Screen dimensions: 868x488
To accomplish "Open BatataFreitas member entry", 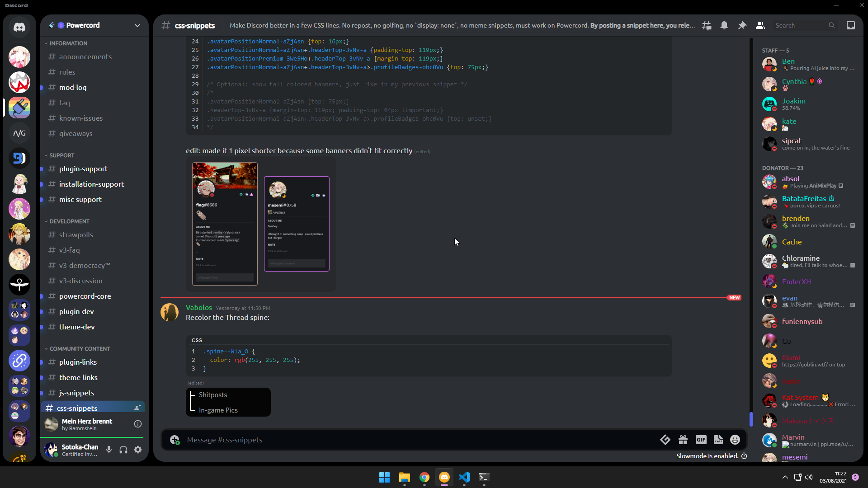I will pos(809,202).
